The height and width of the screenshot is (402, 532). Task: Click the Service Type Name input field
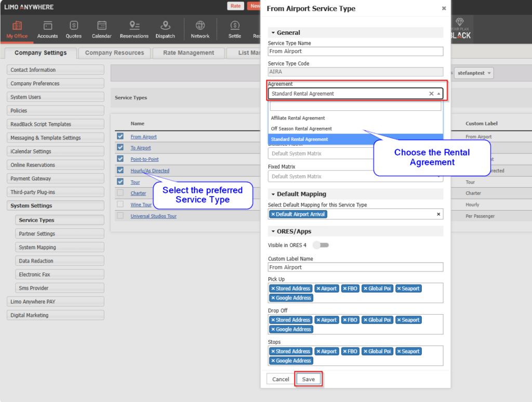[355, 51]
